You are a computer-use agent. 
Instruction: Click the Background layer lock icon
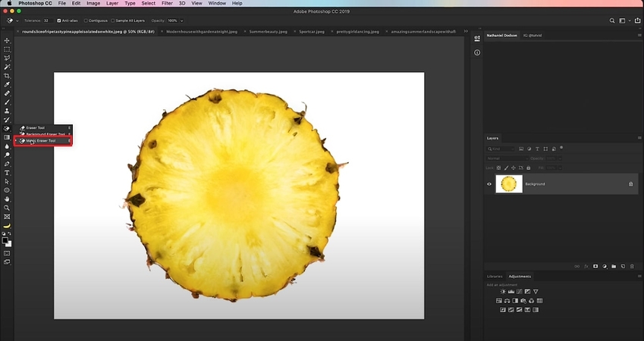click(630, 184)
